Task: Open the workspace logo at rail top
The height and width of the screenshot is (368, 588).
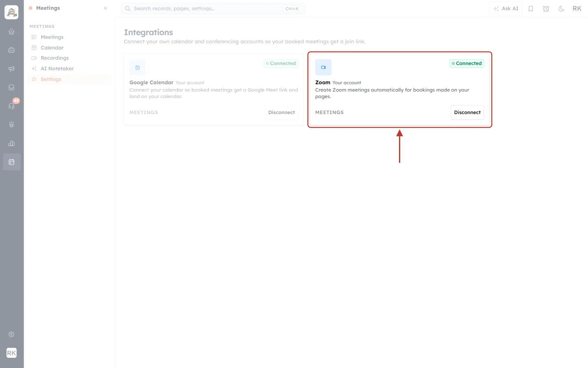Action: [x=11, y=12]
